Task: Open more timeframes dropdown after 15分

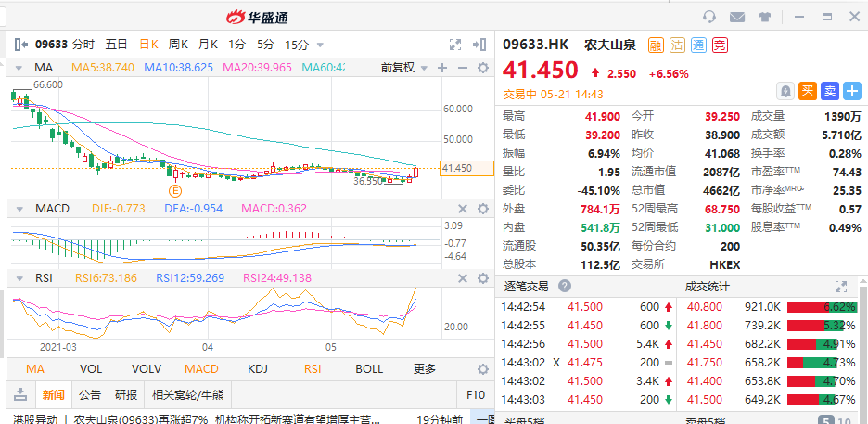Action: tap(320, 45)
